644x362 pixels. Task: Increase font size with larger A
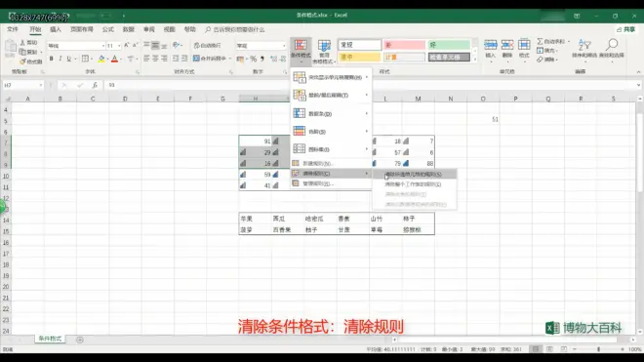pyautogui.click(x=127, y=45)
